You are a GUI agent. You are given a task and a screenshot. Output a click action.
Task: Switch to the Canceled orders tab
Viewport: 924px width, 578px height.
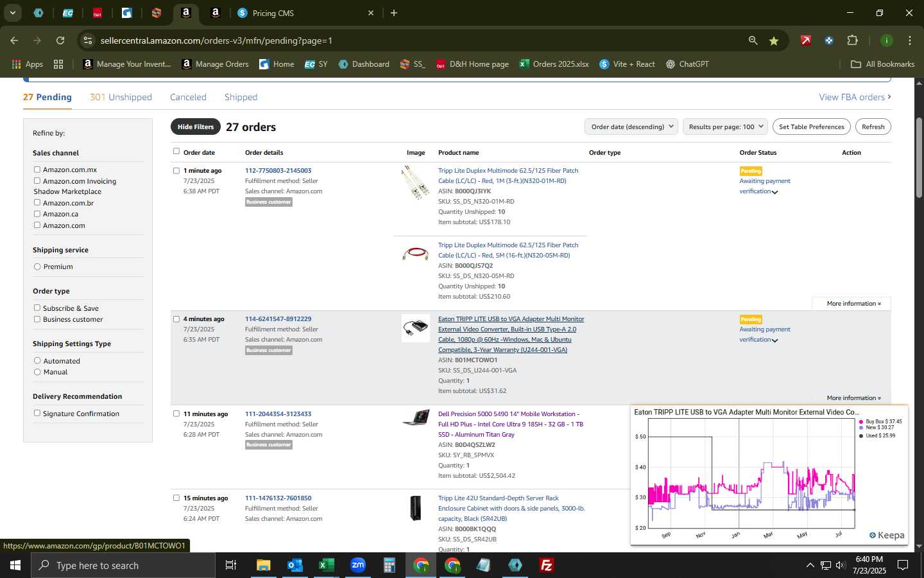pyautogui.click(x=188, y=97)
